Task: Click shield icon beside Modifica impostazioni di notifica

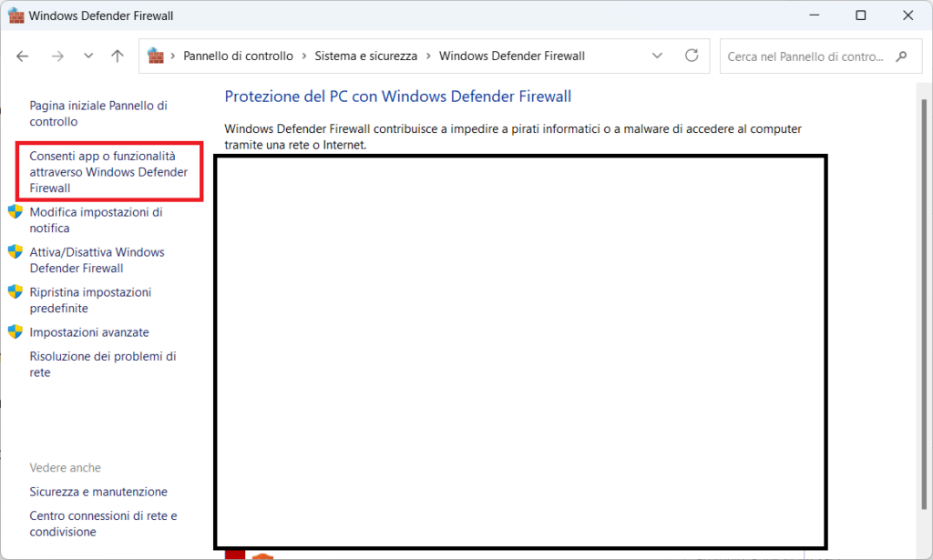Action: pyautogui.click(x=15, y=212)
